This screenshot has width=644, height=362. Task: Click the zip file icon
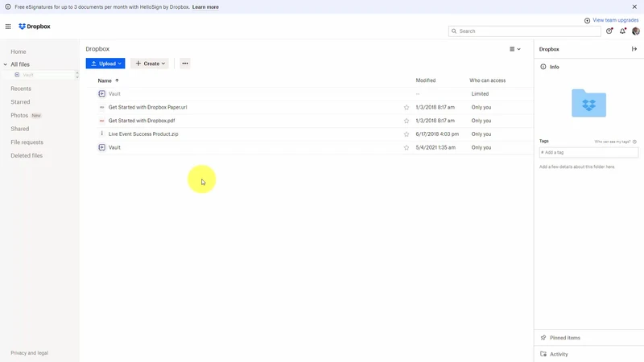point(102,134)
